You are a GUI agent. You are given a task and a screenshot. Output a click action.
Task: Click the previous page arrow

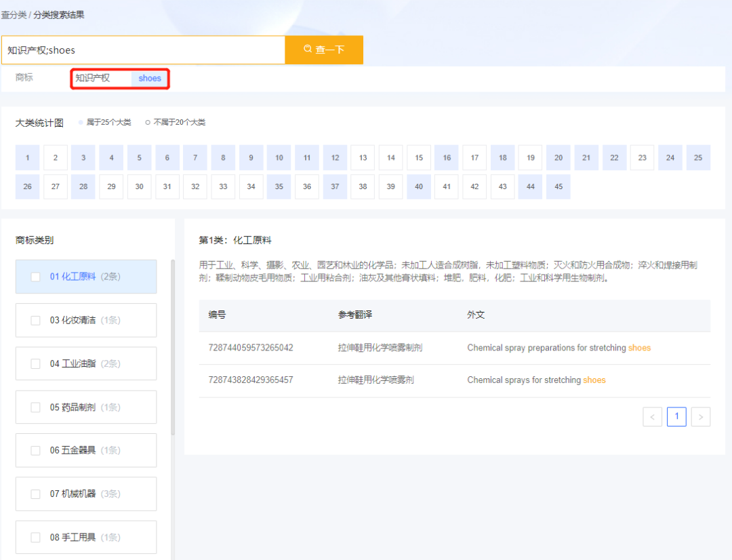coord(652,416)
